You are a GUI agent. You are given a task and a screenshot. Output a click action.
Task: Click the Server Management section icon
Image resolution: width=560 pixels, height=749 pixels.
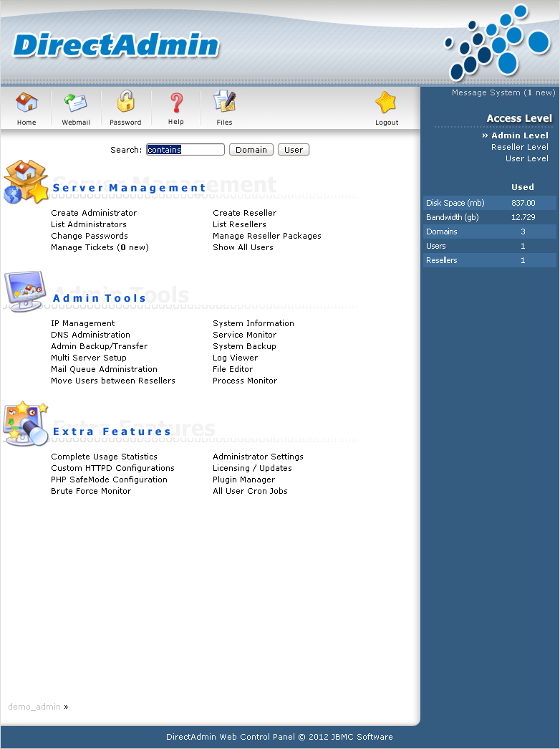pos(26,182)
